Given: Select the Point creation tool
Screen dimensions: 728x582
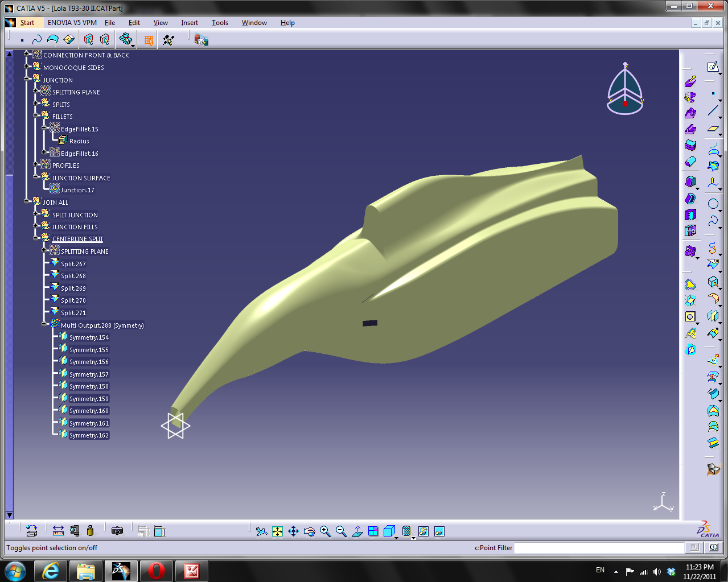Looking at the screenshot, I should [x=712, y=94].
